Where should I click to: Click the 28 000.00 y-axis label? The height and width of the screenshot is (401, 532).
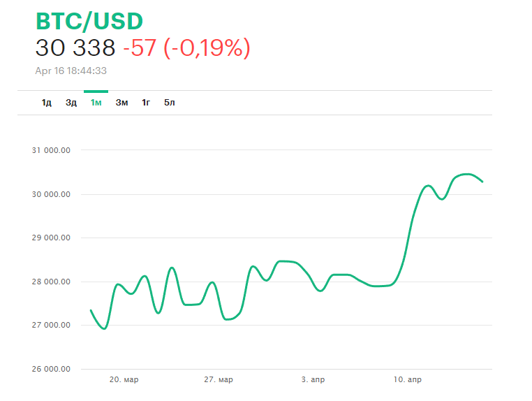point(52,282)
